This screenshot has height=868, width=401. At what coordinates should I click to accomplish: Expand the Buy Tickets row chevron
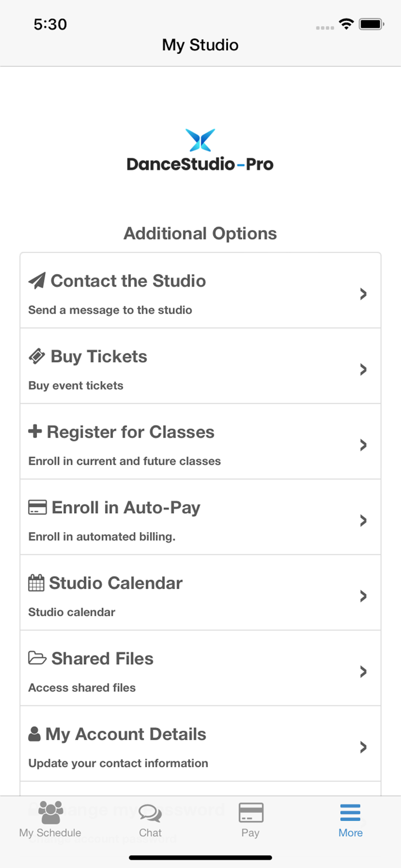click(363, 369)
